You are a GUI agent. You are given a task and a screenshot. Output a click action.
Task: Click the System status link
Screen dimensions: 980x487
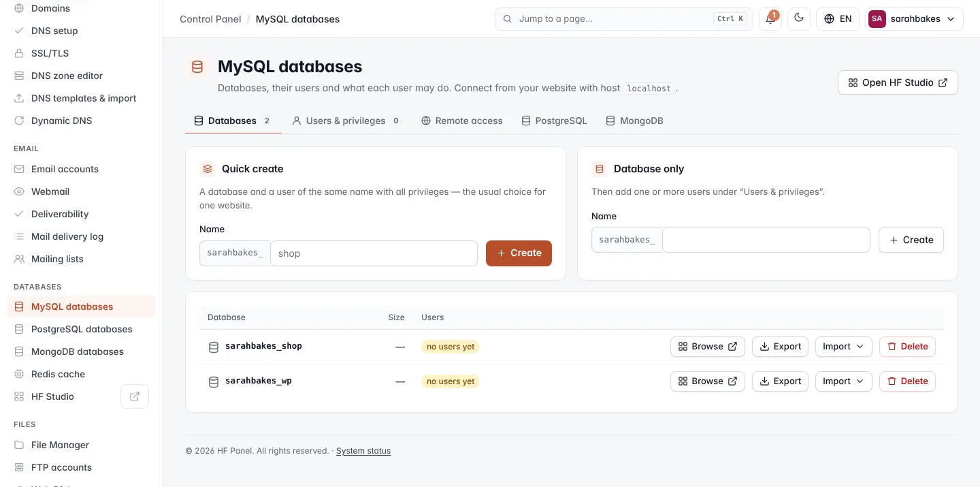363,451
